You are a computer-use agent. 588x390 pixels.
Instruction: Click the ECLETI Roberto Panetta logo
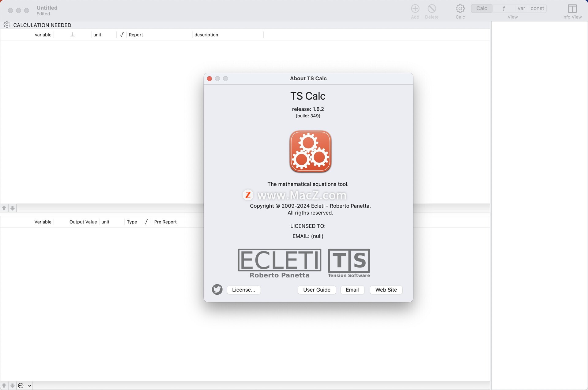click(x=280, y=263)
